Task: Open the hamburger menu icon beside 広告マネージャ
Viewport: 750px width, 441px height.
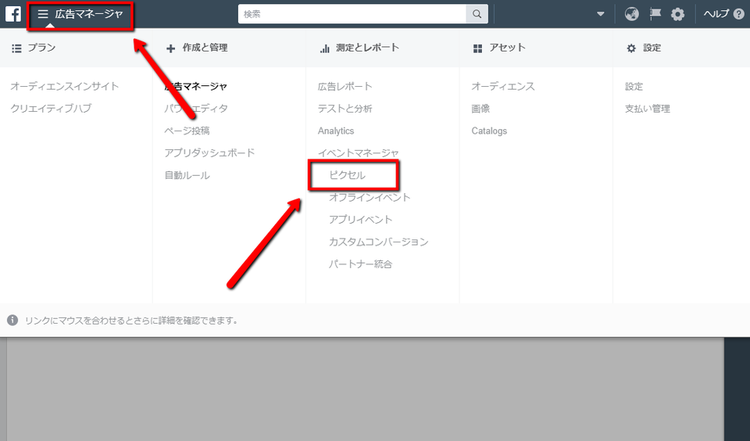Action: 43,14
